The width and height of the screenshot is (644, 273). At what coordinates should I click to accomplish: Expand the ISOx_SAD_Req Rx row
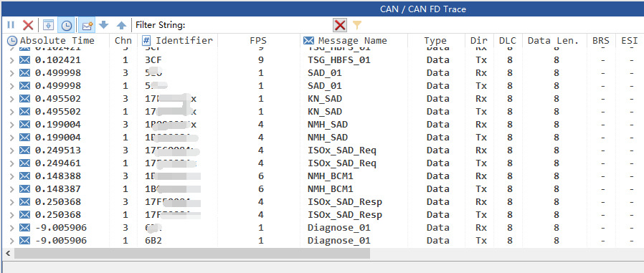(x=12, y=150)
